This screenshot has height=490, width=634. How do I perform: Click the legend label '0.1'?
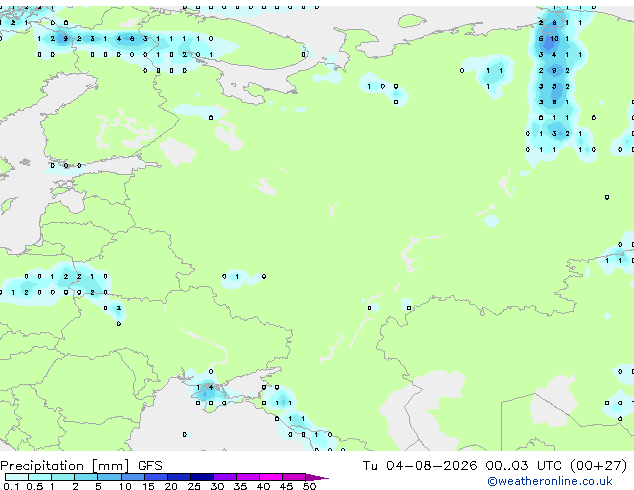(11, 486)
